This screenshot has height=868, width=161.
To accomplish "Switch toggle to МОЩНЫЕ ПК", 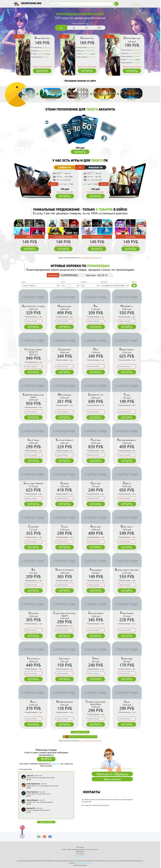I will pos(95,167).
